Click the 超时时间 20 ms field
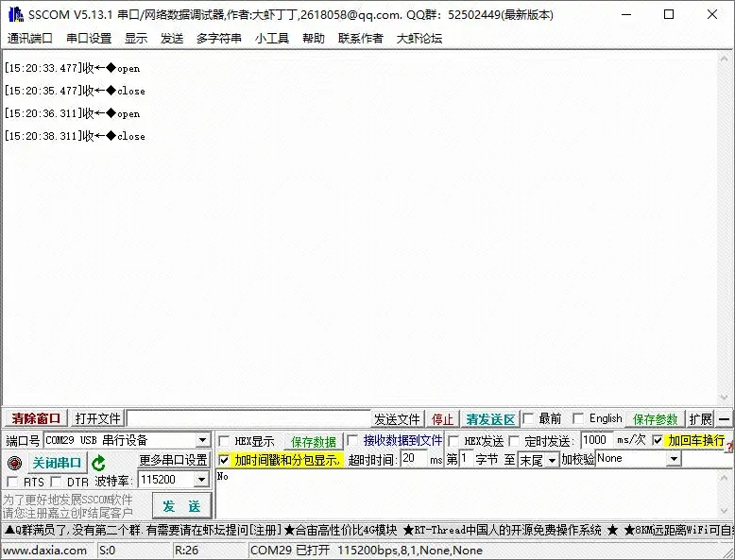Screen dimensions: 735x560 [414, 459]
